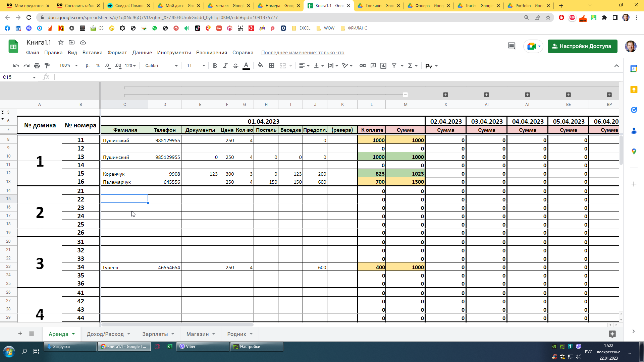Viewport: 644px width, 362px height.
Task: Click the Insert chart icon
Action: coord(383,66)
